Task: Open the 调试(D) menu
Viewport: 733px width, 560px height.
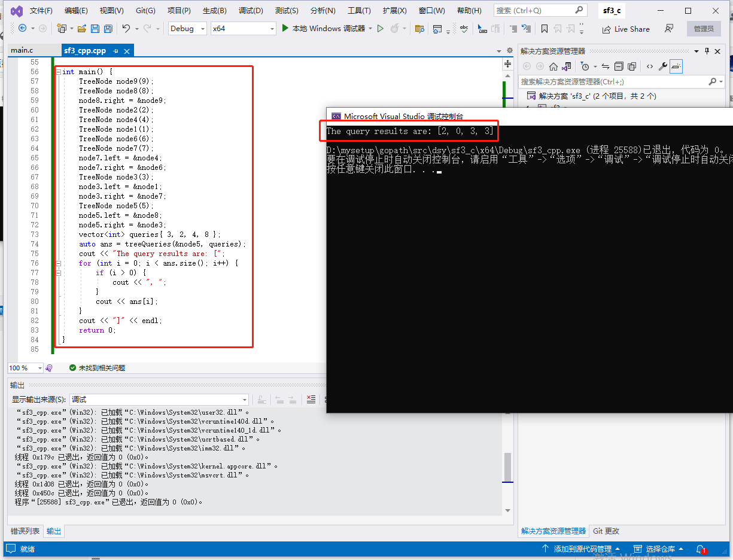Action: click(251, 11)
